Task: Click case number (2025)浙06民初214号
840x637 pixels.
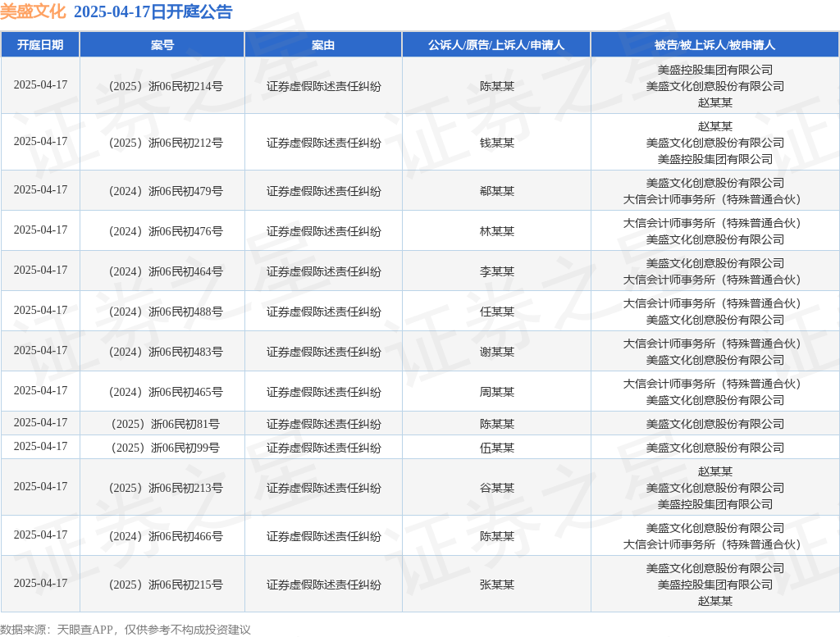Action: pyautogui.click(x=166, y=86)
